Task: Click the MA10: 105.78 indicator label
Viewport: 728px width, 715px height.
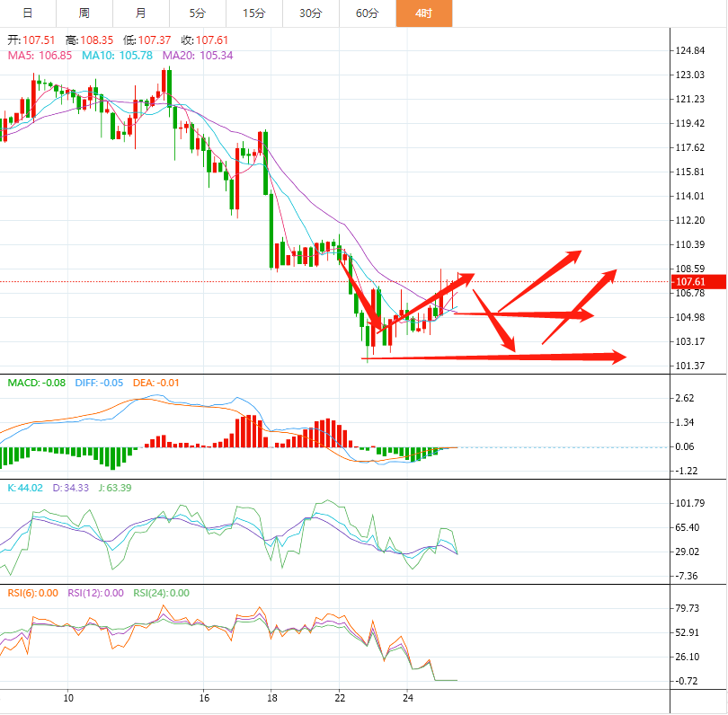Action: [x=117, y=56]
